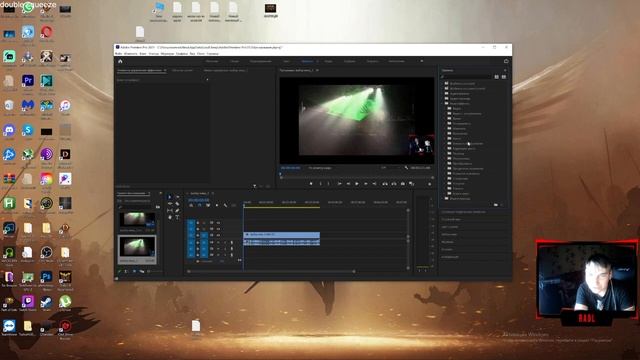This screenshot has height=360, width=640.
Task: Select the Hand tool
Action: point(170,218)
